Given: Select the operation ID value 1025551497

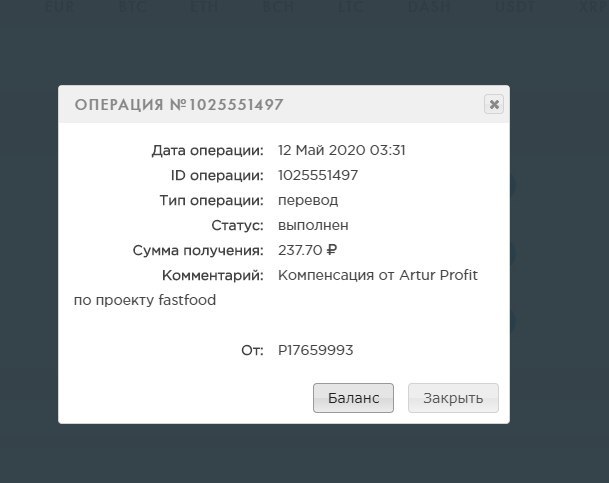Looking at the screenshot, I should coord(318,175).
